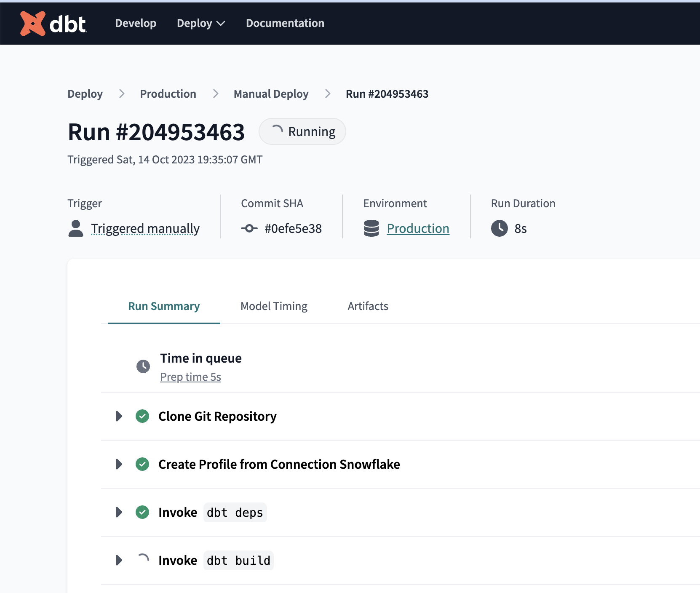Expand the Clone Git Repository step

pyautogui.click(x=118, y=416)
